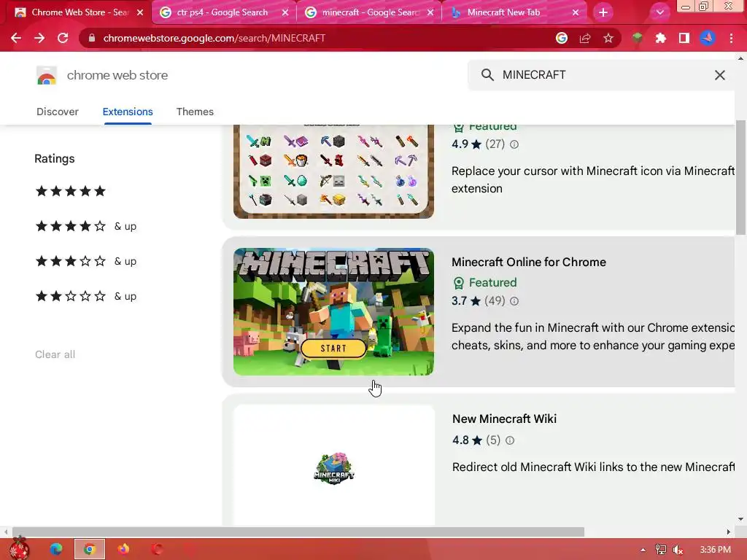Select the 5 stars rating filter
The image size is (747, 560).
(x=71, y=191)
